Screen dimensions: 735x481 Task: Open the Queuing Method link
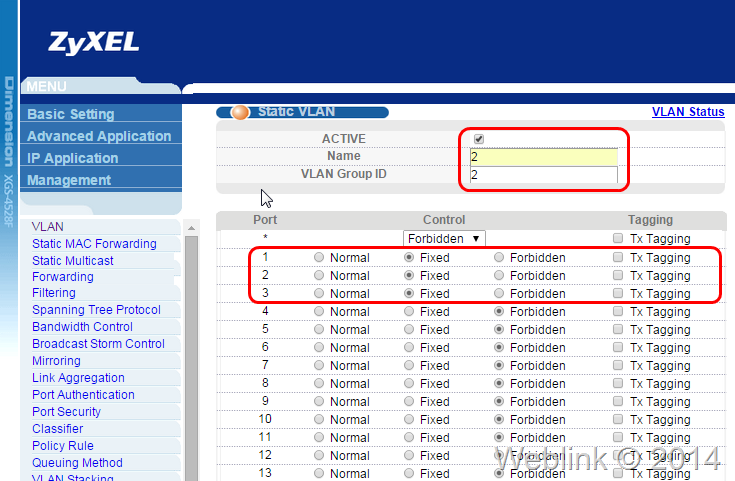click(x=77, y=463)
